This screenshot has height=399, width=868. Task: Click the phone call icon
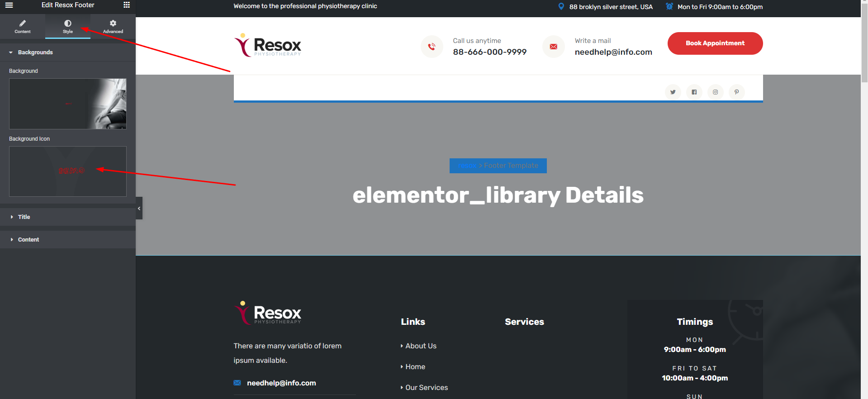coord(432,47)
